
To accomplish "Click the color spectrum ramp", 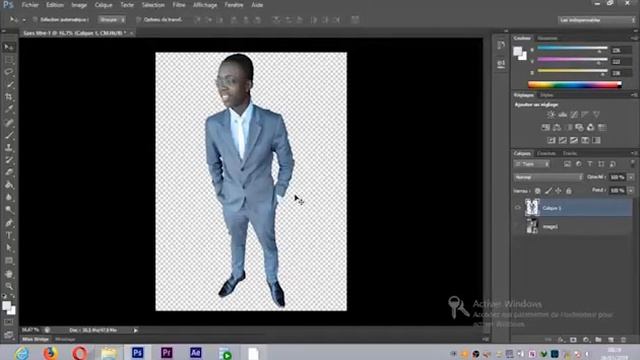I will pos(574,84).
